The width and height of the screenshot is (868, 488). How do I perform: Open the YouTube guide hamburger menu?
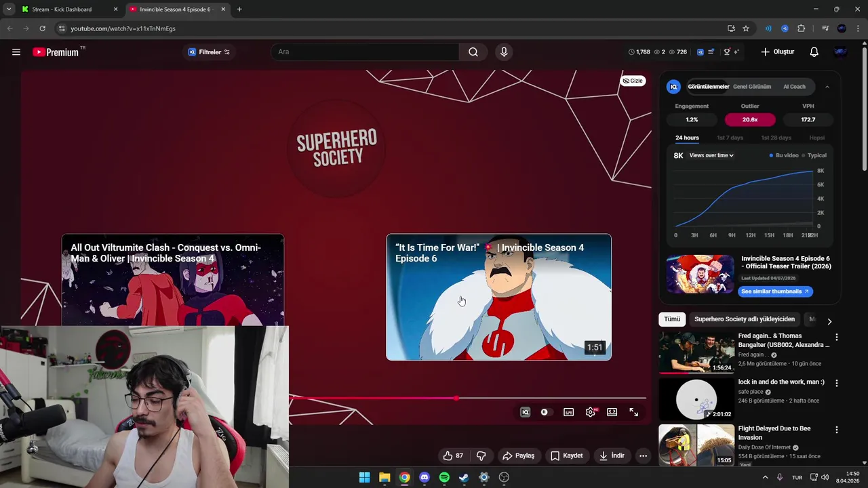pos(16,52)
